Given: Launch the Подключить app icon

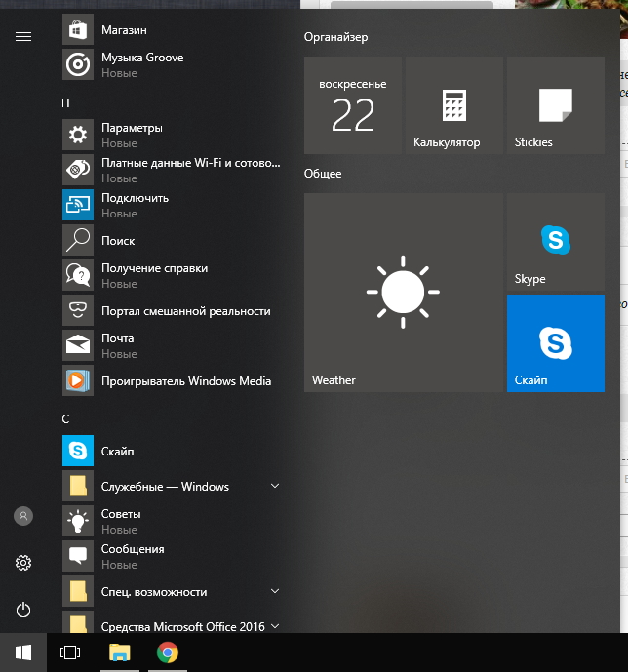Looking at the screenshot, I should pos(78,205).
